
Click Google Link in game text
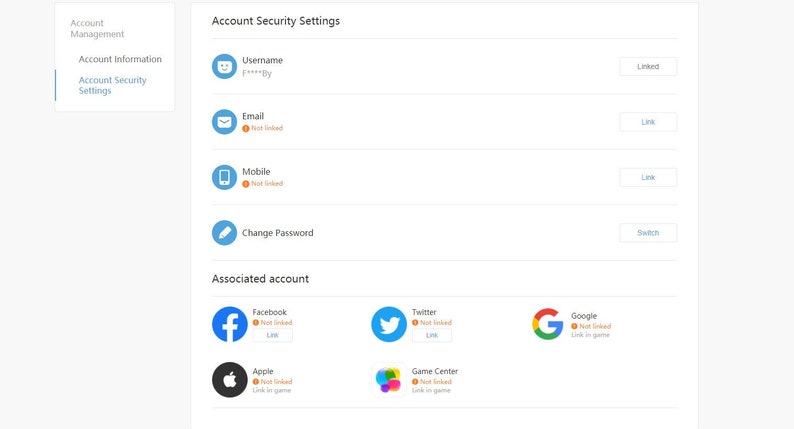pyautogui.click(x=590, y=335)
